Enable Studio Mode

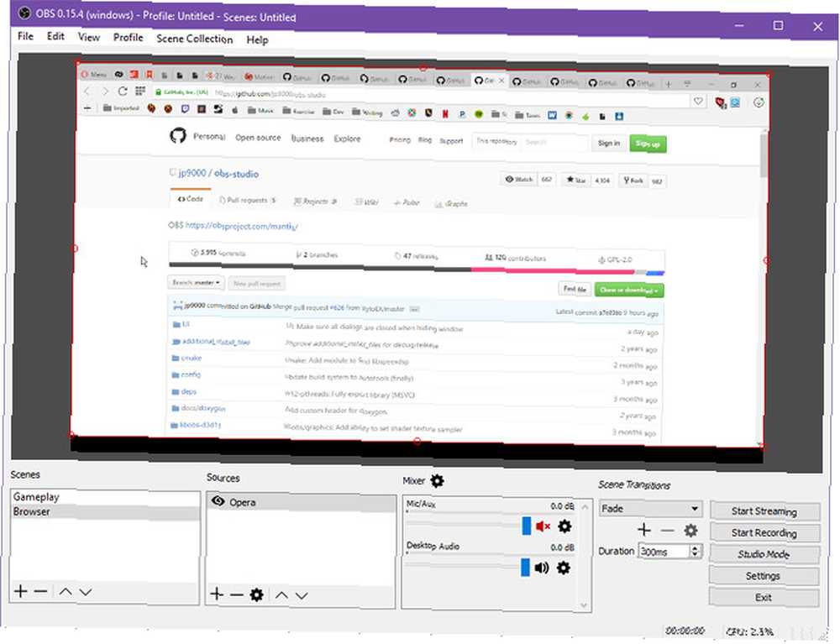click(x=764, y=554)
